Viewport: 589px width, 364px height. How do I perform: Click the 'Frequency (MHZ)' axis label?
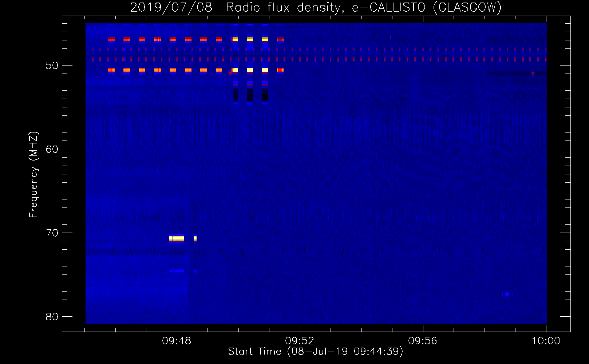coord(33,175)
